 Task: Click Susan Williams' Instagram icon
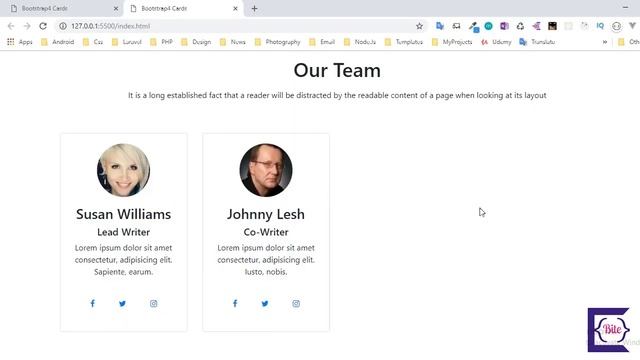click(153, 304)
